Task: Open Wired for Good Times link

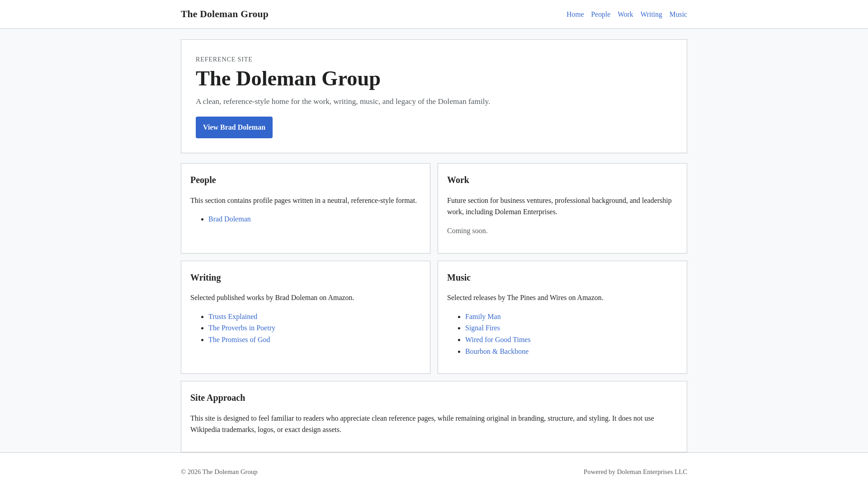Action: coord(498,340)
